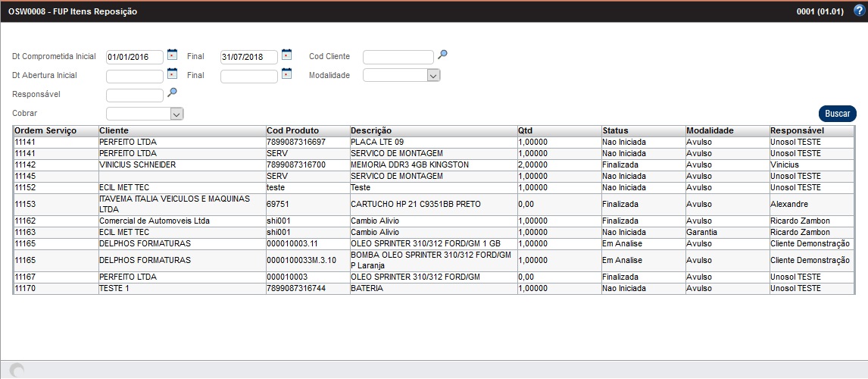Screen dimensions: 868x379
Task: Select the TESTE 1 BATERIA row
Action: (x=114, y=289)
